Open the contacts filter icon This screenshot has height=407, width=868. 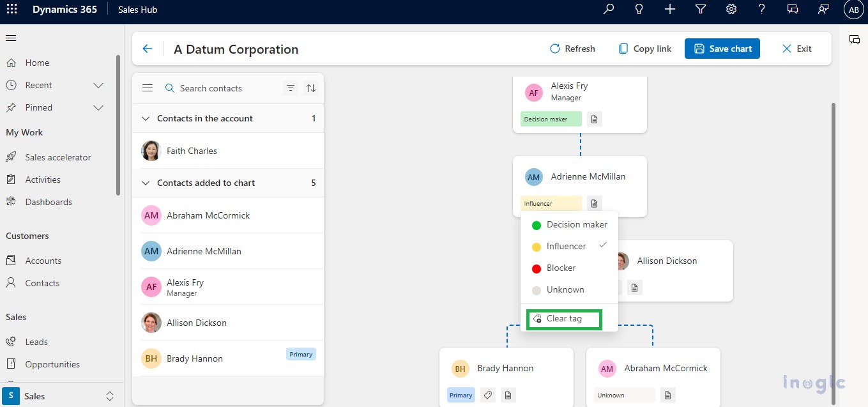(x=291, y=88)
